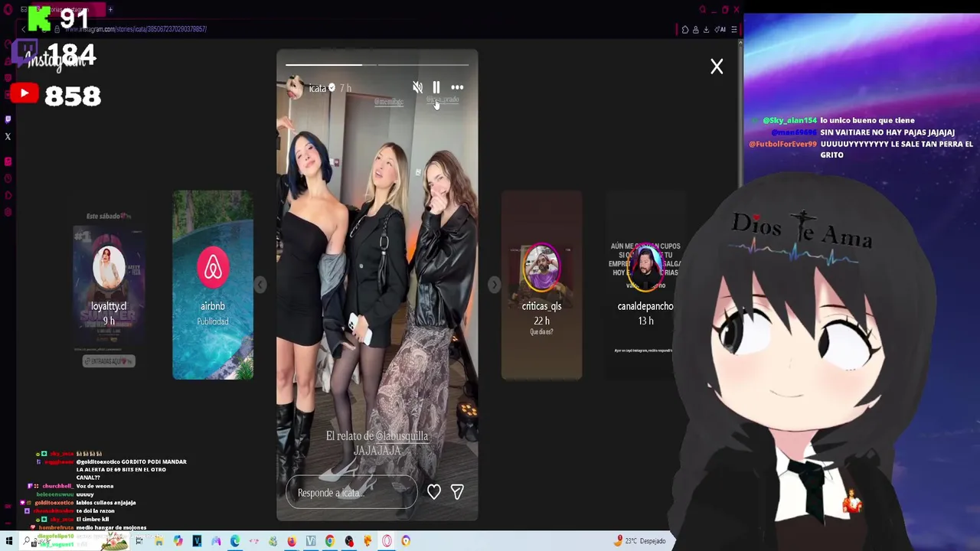This screenshot has width=980, height=551.
Task: Open the browser account profile icon
Action: pos(695,30)
